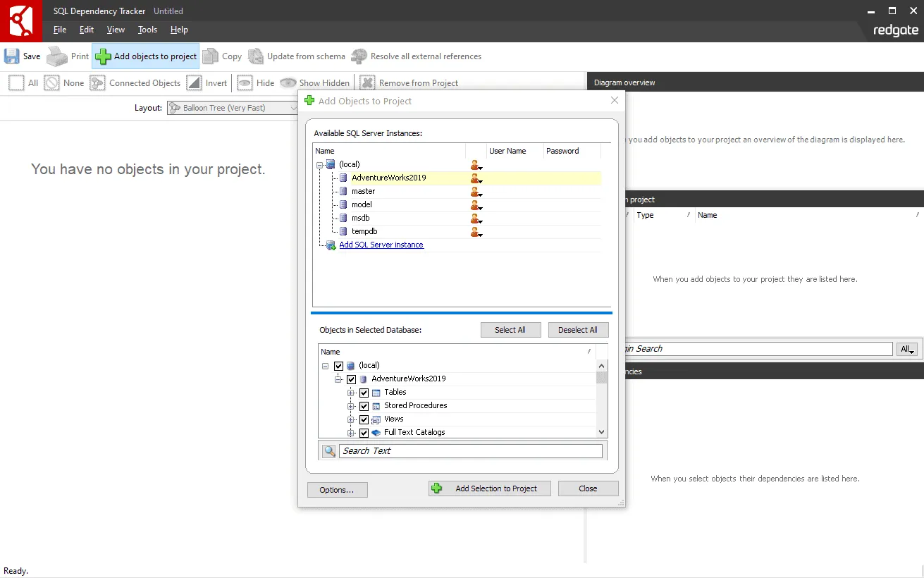The image size is (924, 578).
Task: Click the Select All button
Action: [510, 330]
